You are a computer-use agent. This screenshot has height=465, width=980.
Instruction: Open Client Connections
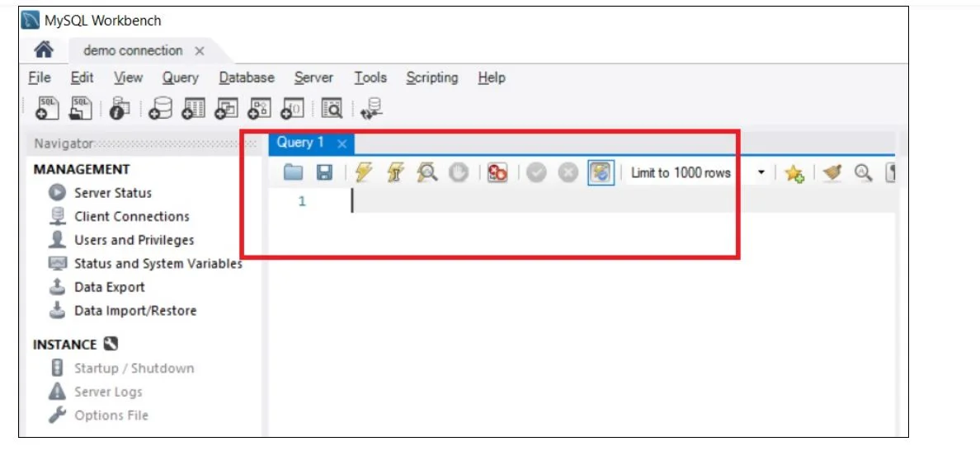pyautogui.click(x=132, y=216)
